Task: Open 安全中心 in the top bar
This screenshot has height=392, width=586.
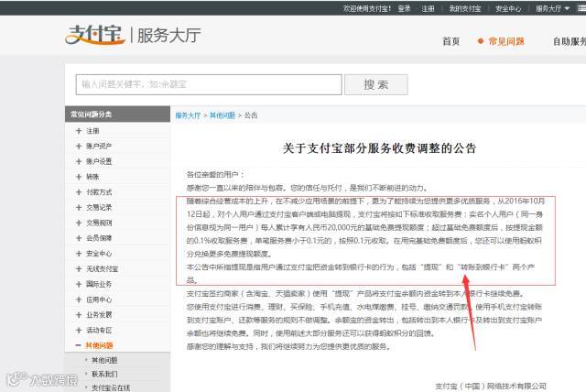Action: (x=508, y=8)
